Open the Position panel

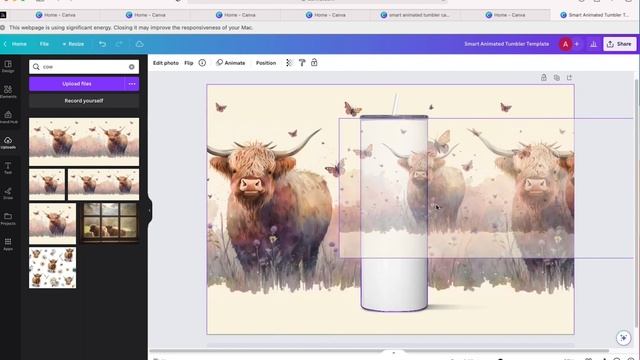pyautogui.click(x=266, y=63)
